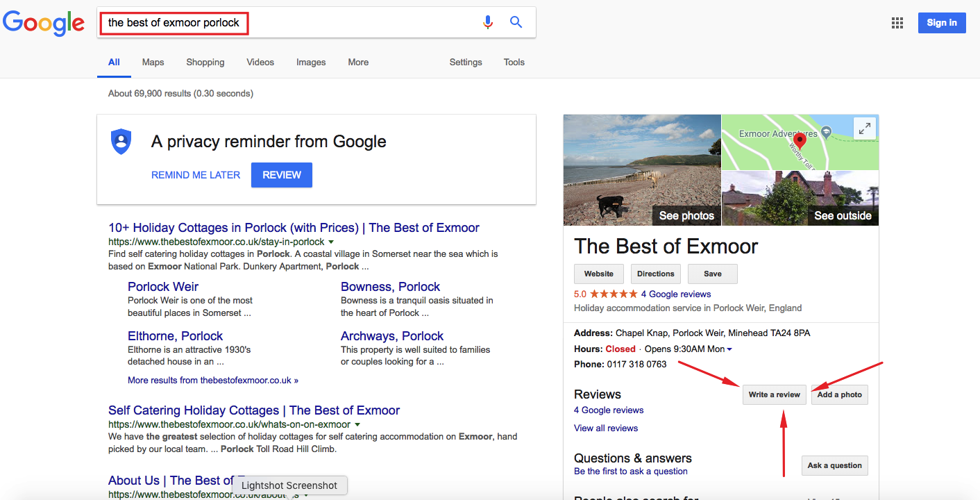This screenshot has height=500, width=980.
Task: Open the More search menu
Action: pos(358,62)
